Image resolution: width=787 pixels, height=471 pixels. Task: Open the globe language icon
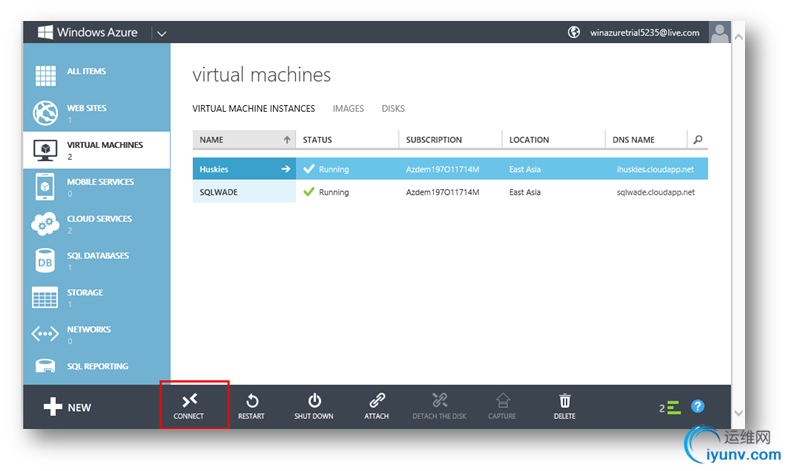click(574, 32)
